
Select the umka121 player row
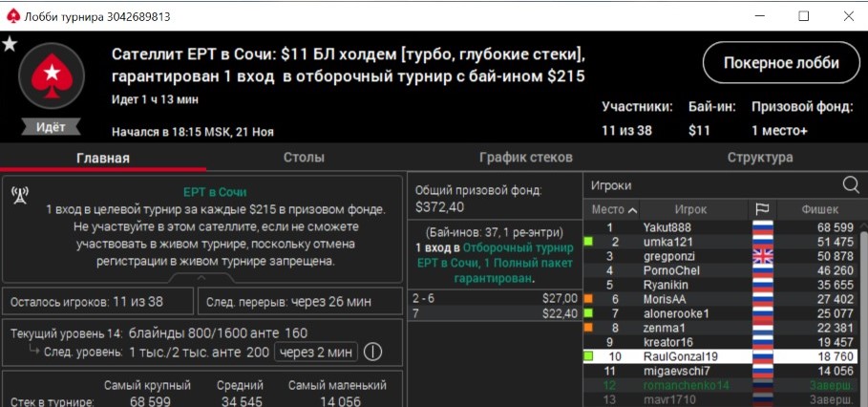pyautogui.click(x=721, y=242)
